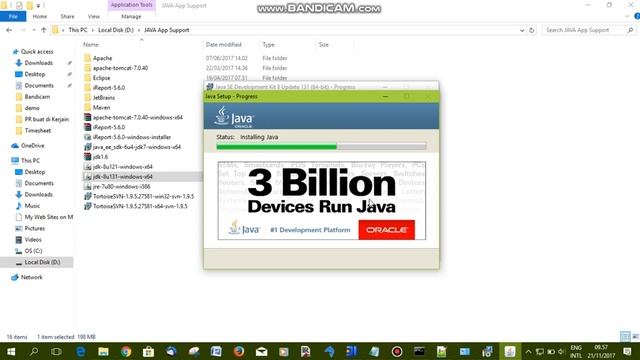This screenshot has height=360, width=640.
Task: Click the Oracle red banner logo
Action: pos(387,230)
